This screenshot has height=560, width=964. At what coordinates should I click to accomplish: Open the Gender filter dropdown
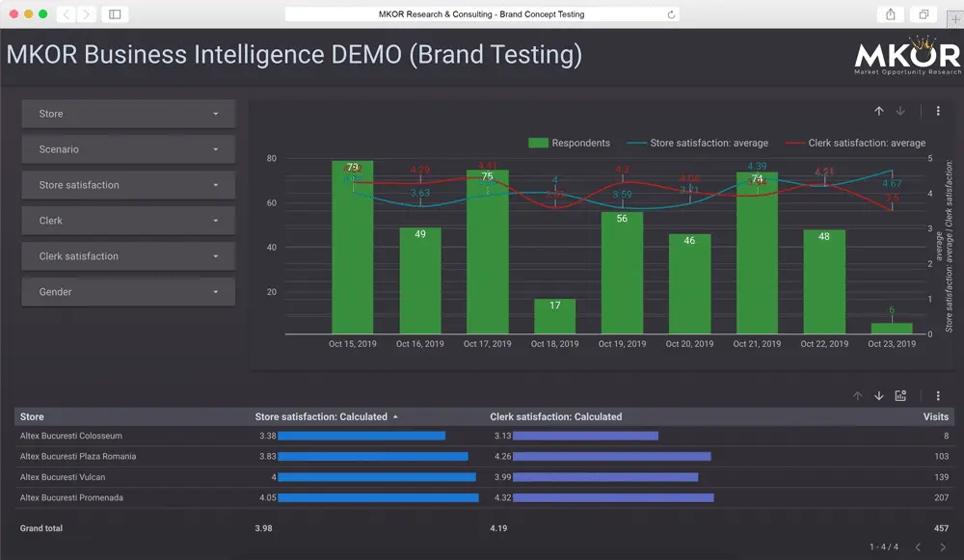(x=128, y=292)
